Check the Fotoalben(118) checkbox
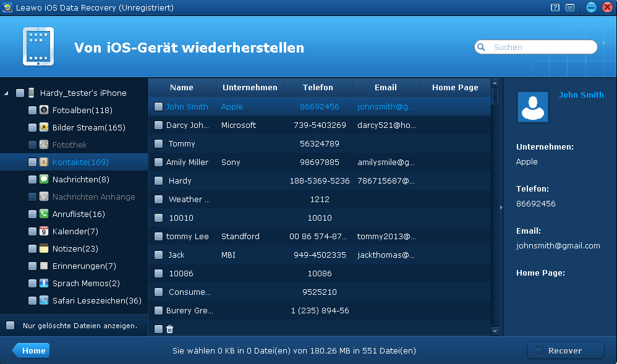 pos(33,110)
